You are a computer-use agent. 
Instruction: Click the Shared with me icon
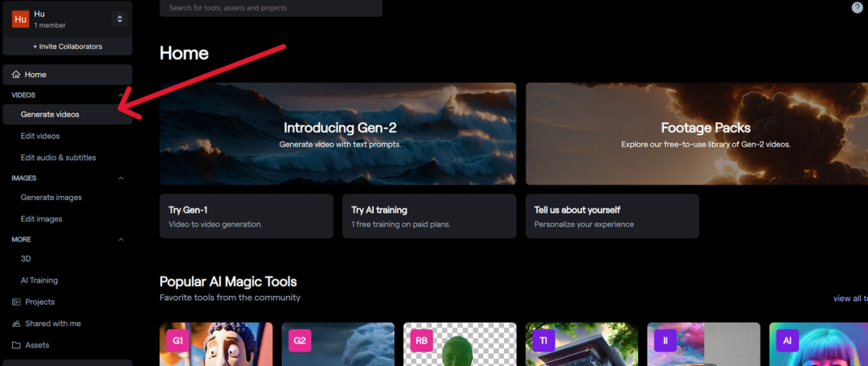[17, 323]
